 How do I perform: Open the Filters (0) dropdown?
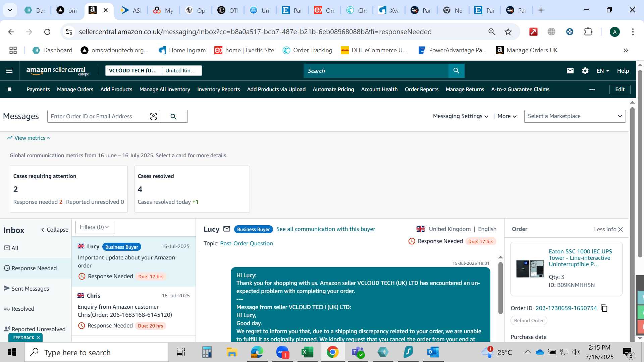(95, 227)
